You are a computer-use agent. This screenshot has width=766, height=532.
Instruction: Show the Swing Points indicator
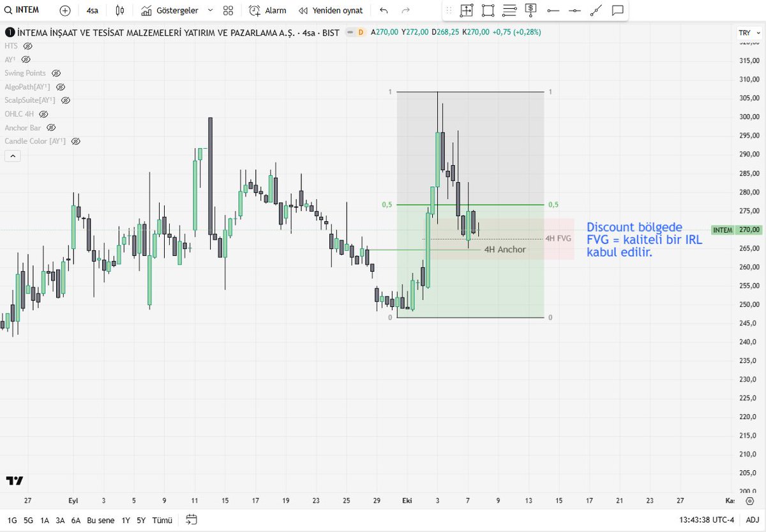click(x=56, y=73)
